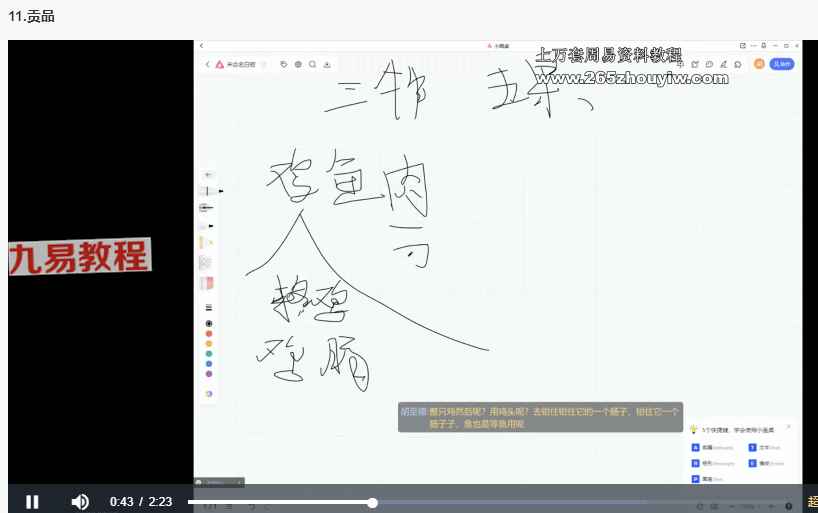Click the lightbulb tips icon
This screenshot has height=513, width=818.
(x=694, y=430)
